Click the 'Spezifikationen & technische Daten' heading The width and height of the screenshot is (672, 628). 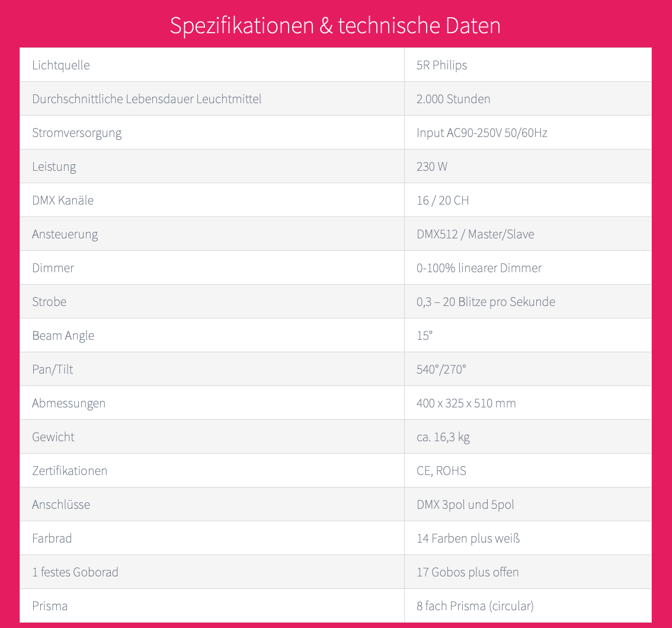point(335,25)
